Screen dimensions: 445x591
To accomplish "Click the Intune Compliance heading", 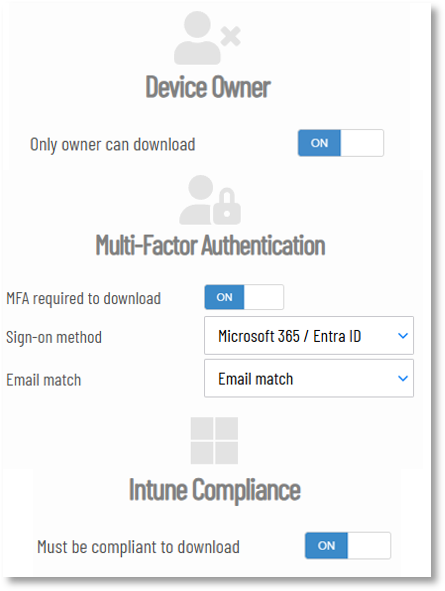I will point(214,489).
